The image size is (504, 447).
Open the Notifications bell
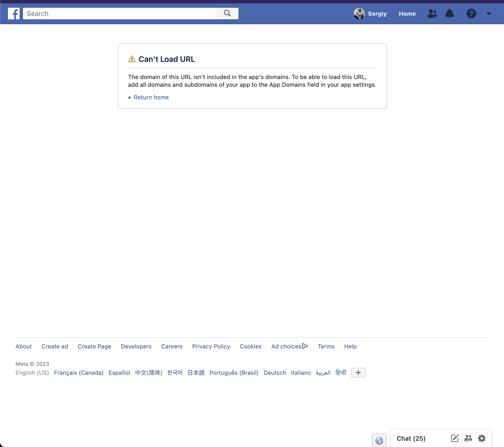[x=449, y=14]
